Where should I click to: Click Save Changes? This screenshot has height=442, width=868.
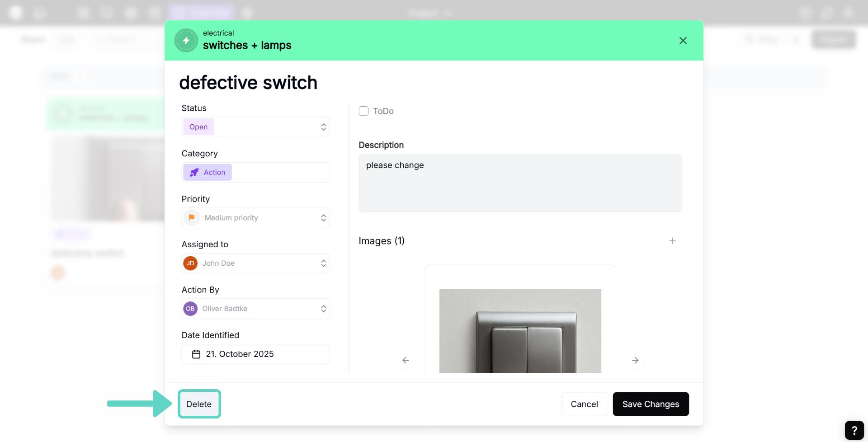point(651,404)
